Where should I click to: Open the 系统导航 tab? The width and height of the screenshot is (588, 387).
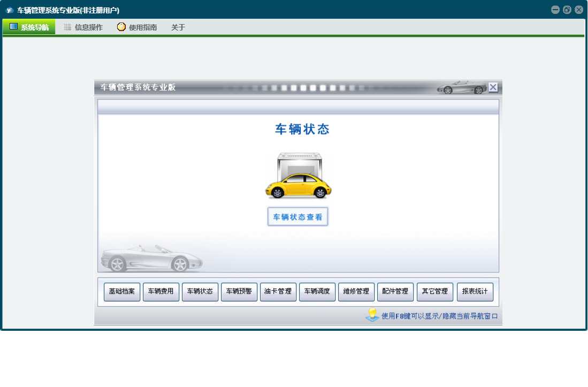click(29, 27)
